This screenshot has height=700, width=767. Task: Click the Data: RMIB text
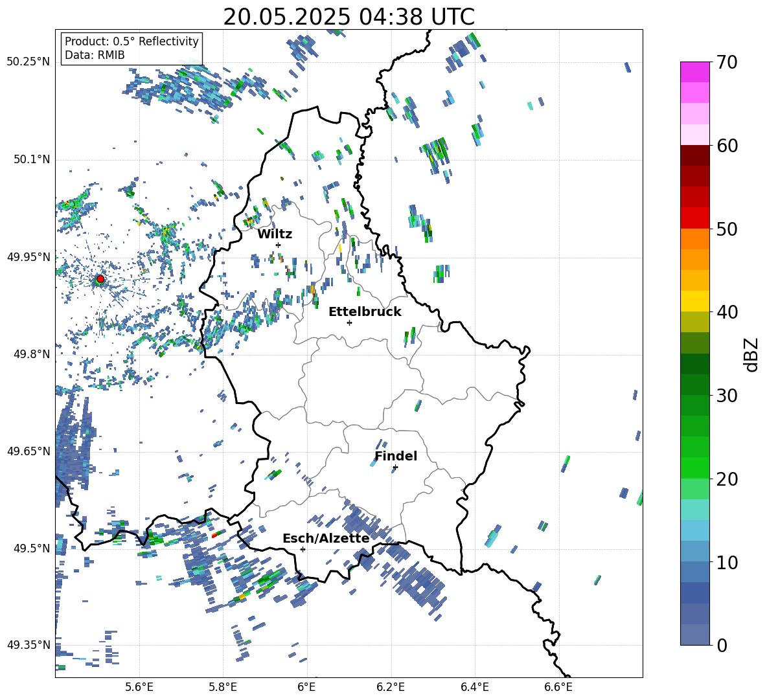coord(95,55)
